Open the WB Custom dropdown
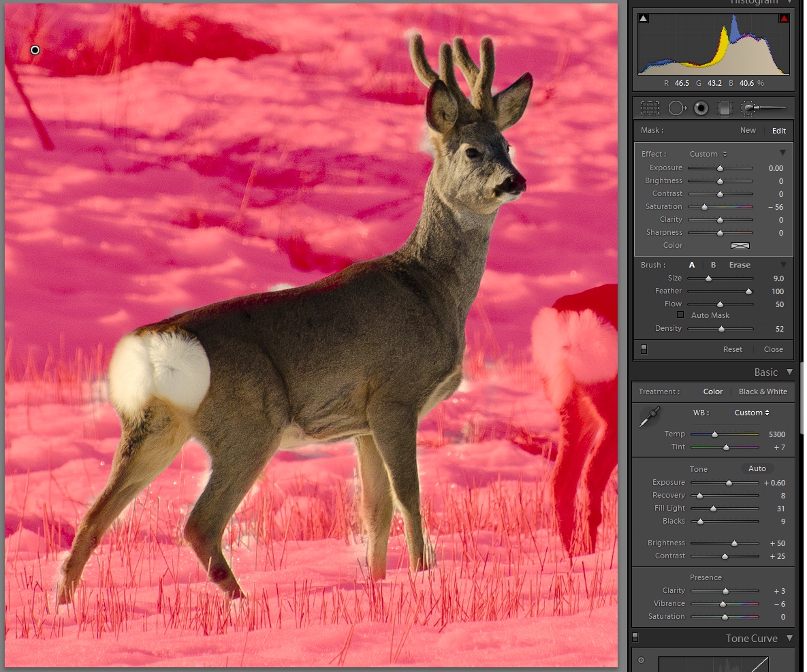 (752, 413)
